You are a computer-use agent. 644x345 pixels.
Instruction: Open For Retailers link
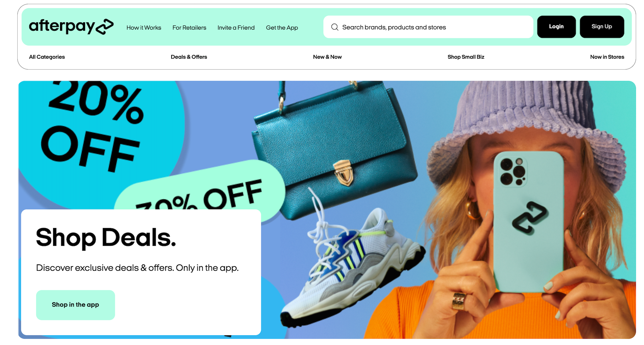tap(189, 28)
